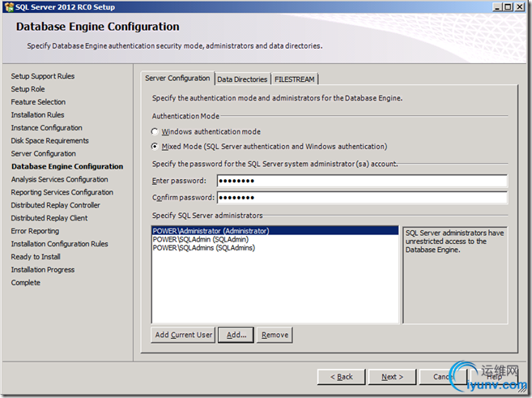Click the Add... button

click(x=236, y=335)
